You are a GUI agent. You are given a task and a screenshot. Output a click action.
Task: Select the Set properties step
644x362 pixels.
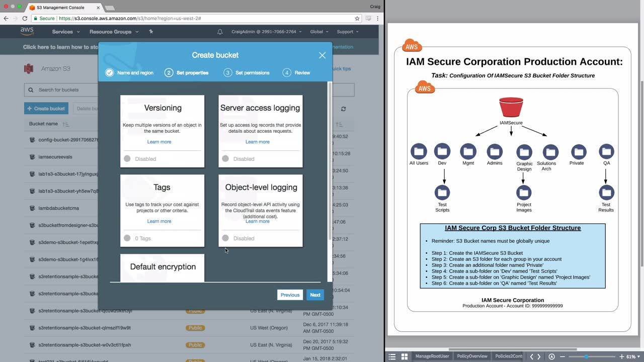[x=187, y=72]
